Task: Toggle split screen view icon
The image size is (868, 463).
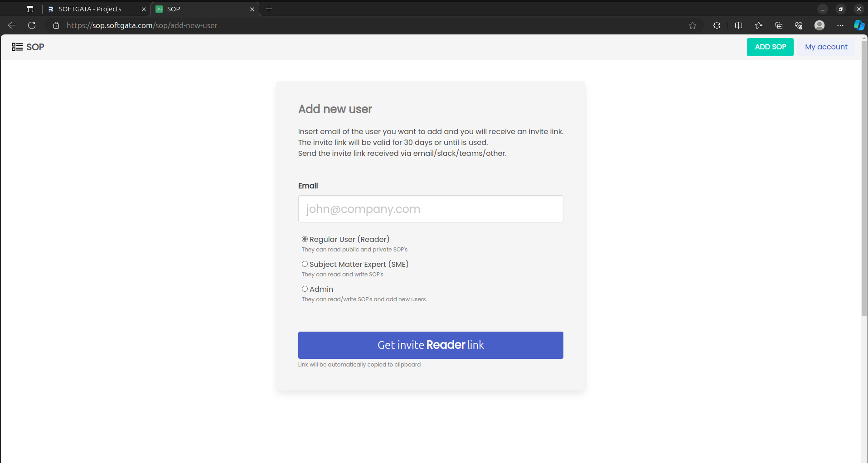Action: click(738, 25)
